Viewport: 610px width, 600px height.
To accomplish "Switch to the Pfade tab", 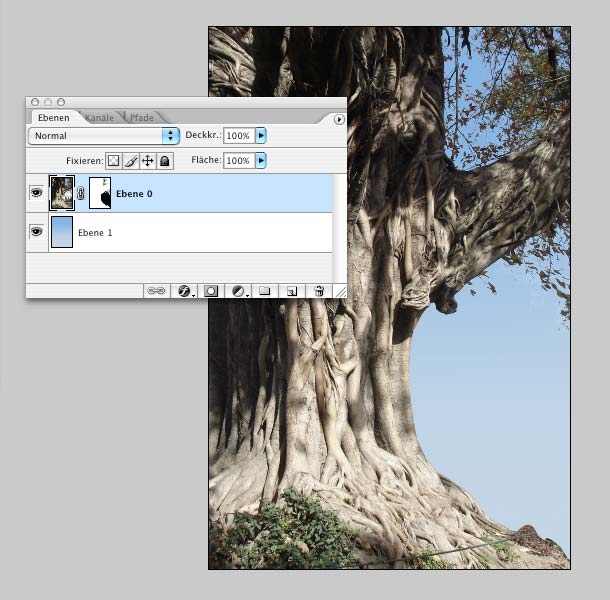I will pyautogui.click(x=142, y=118).
